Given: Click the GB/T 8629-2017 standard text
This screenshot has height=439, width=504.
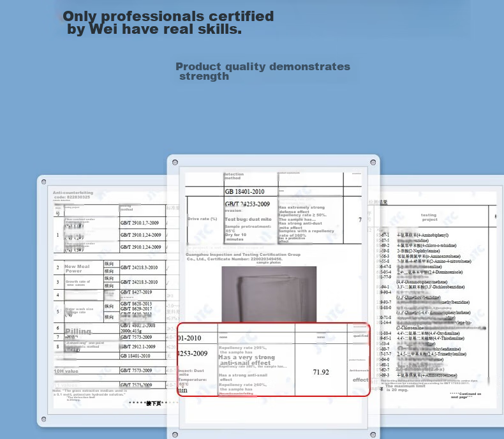Looking at the screenshot, I should (x=136, y=309).
